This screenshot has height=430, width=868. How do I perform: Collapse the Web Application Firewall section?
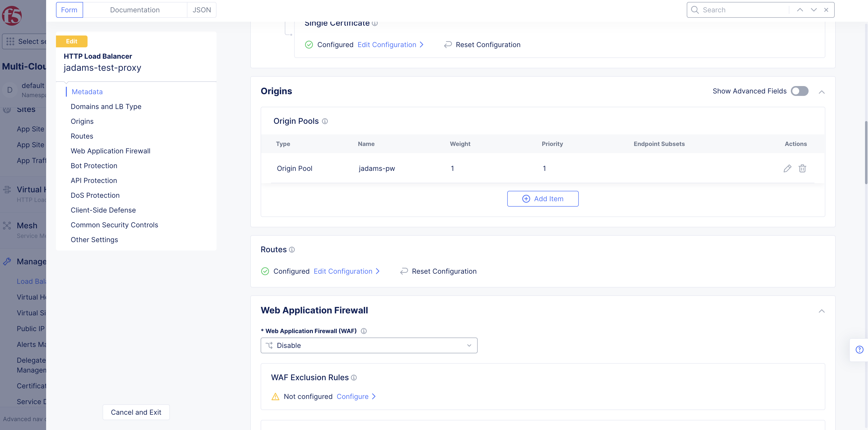822,311
